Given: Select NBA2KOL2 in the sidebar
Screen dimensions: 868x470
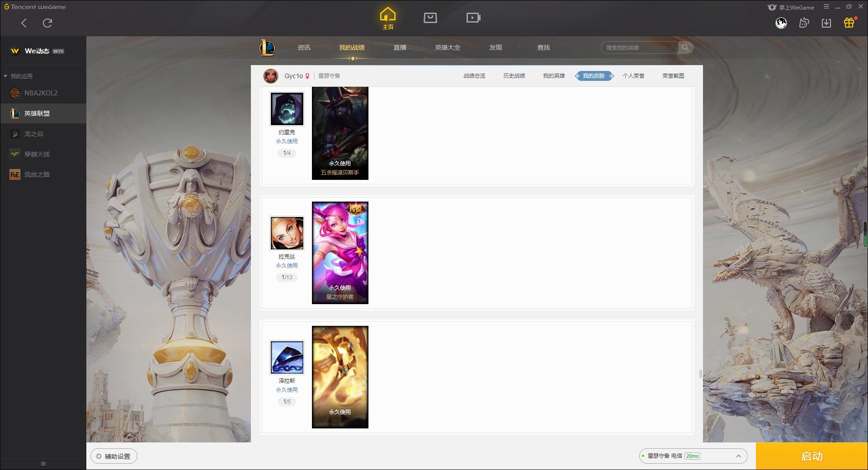Looking at the screenshot, I should click(x=43, y=93).
